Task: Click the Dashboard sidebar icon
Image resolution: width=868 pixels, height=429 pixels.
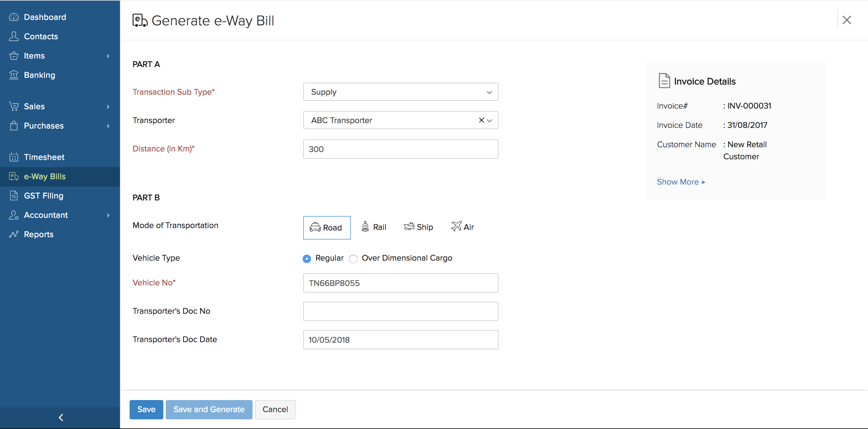Action: pyautogui.click(x=14, y=17)
